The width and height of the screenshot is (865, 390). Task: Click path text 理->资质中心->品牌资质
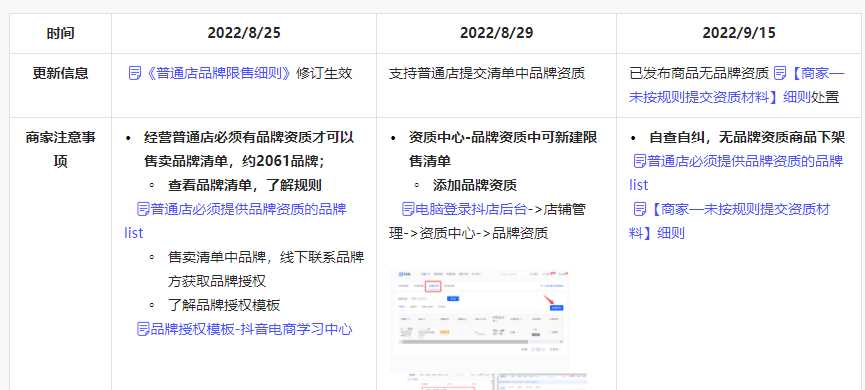click(x=468, y=233)
